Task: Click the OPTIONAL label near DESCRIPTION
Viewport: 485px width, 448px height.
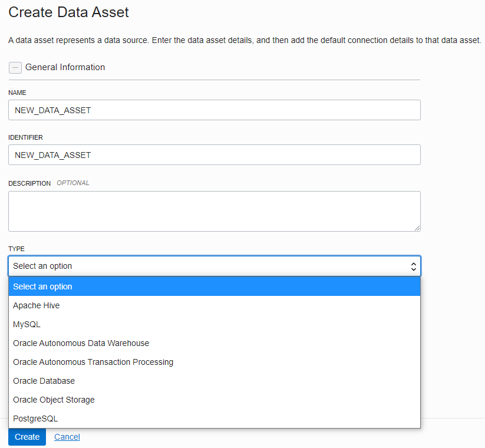Action: pyautogui.click(x=72, y=183)
